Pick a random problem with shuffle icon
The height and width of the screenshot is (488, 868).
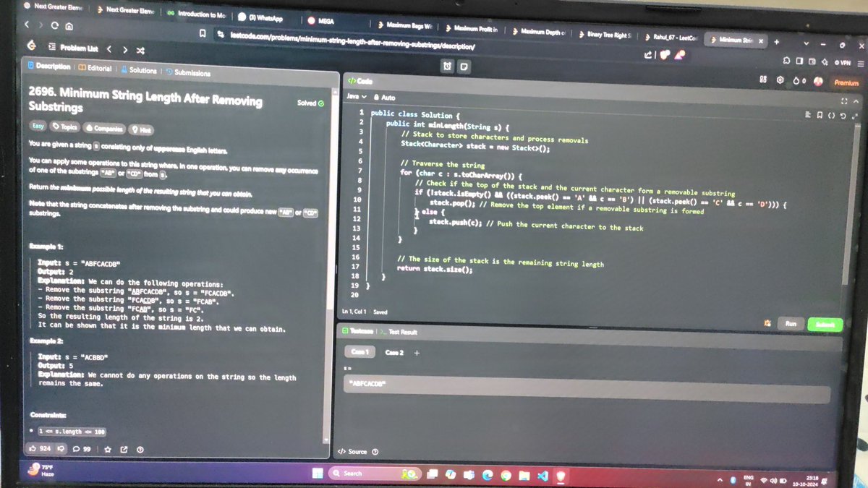tap(141, 51)
